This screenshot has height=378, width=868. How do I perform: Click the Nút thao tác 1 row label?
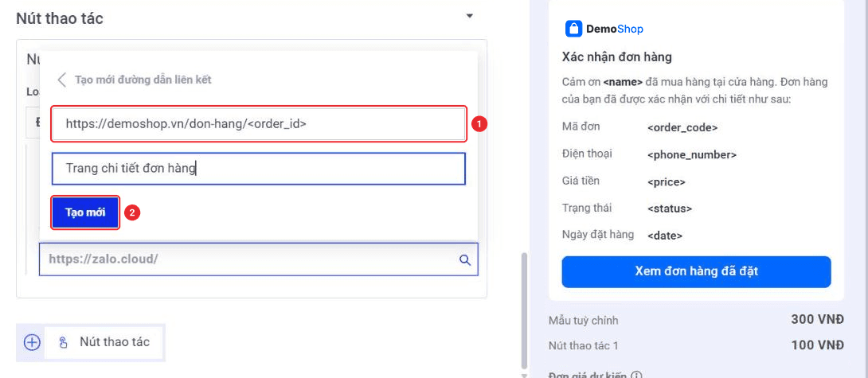pos(584,346)
